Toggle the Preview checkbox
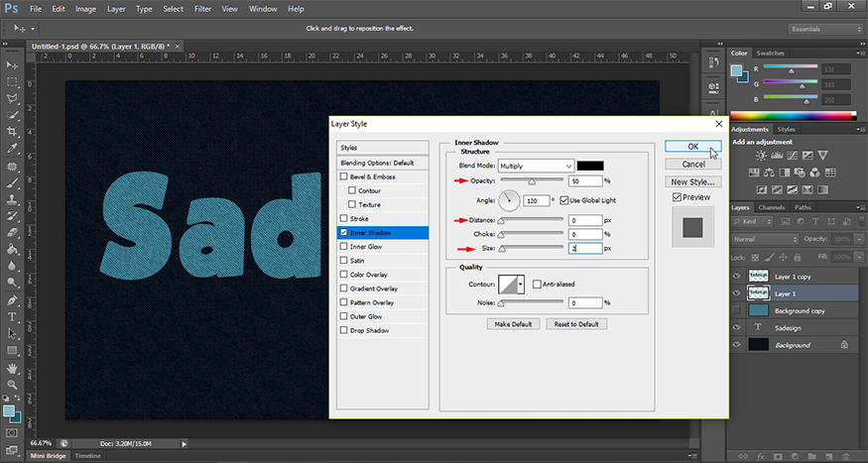Viewport: 868px width, 463px height. tap(677, 197)
